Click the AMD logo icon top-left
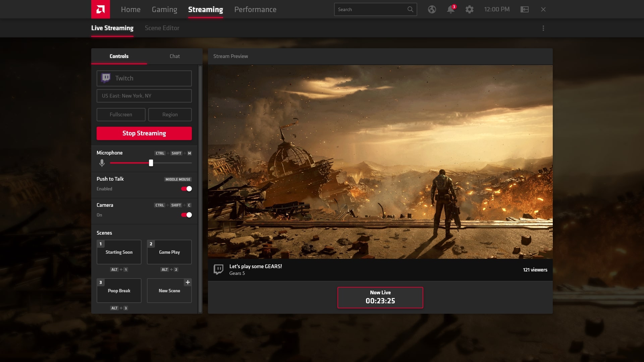This screenshot has width=644, height=362. pos(100,9)
